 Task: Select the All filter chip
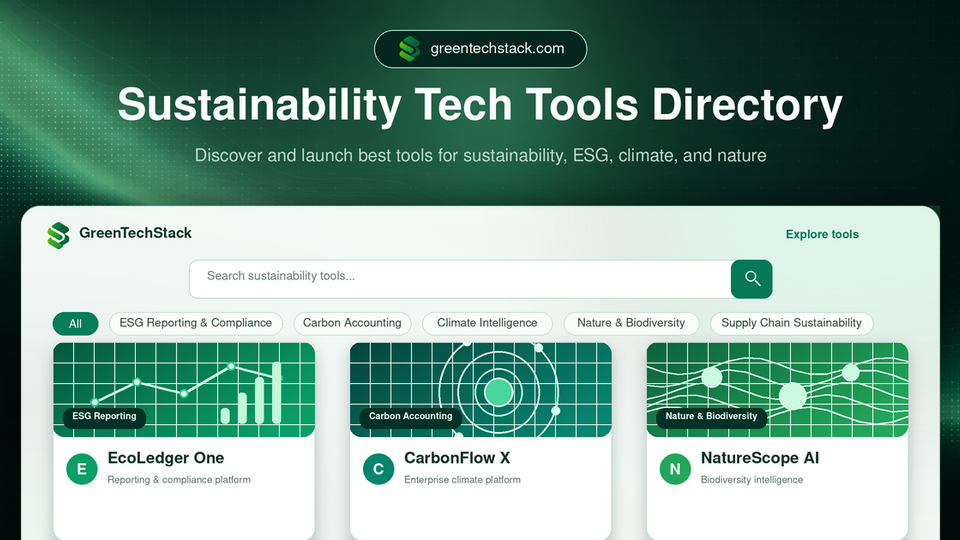point(75,324)
